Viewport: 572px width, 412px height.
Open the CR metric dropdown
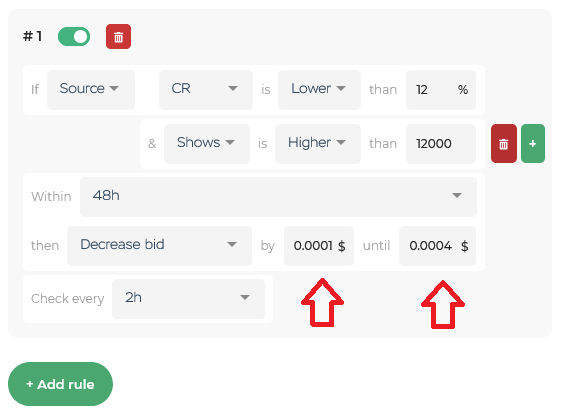tap(206, 90)
